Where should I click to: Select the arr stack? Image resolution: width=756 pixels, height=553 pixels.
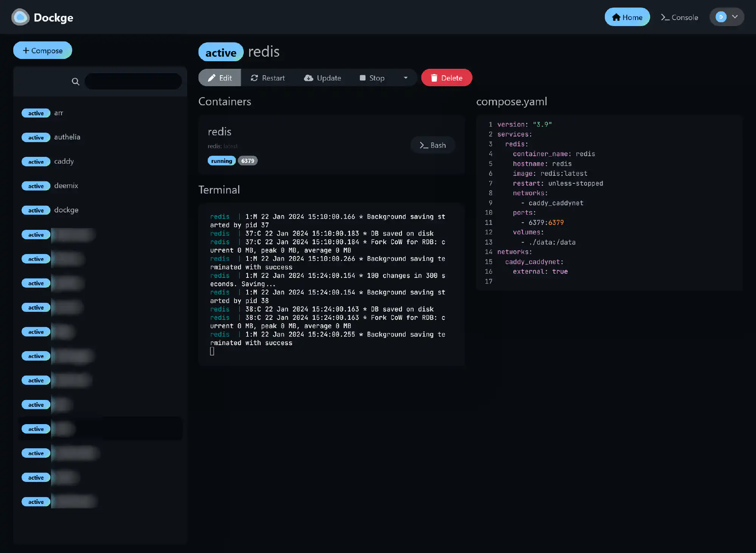coord(100,113)
